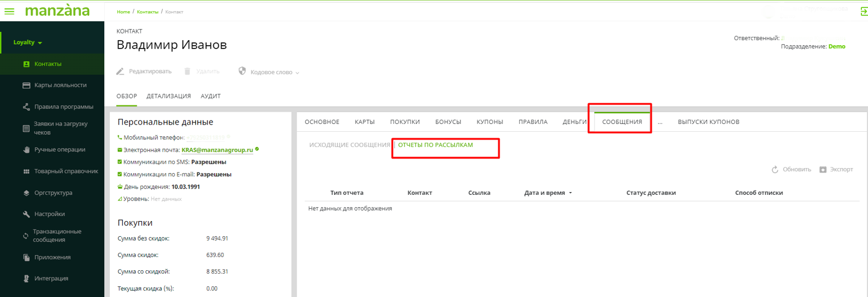Click the KRAS@manzanagroup.ru email link
The width and height of the screenshot is (868, 297).
[217, 150]
